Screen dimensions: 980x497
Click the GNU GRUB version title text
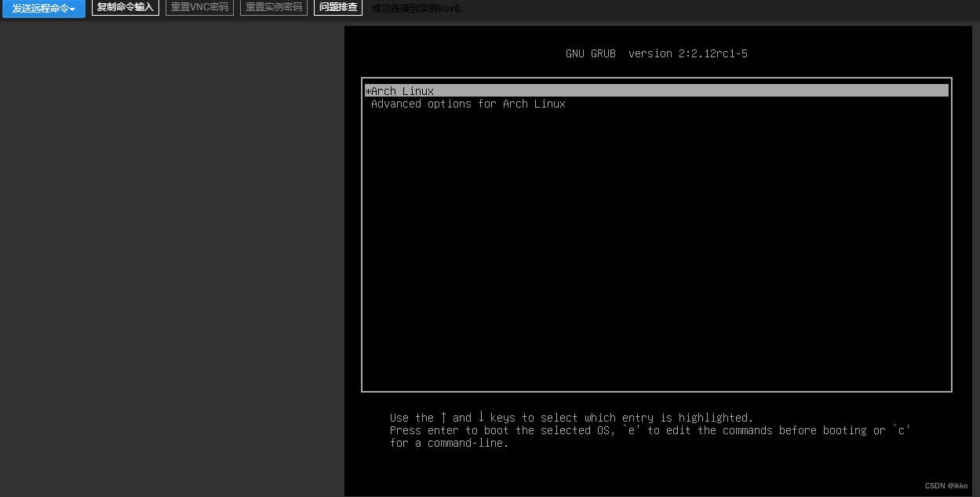[656, 53]
